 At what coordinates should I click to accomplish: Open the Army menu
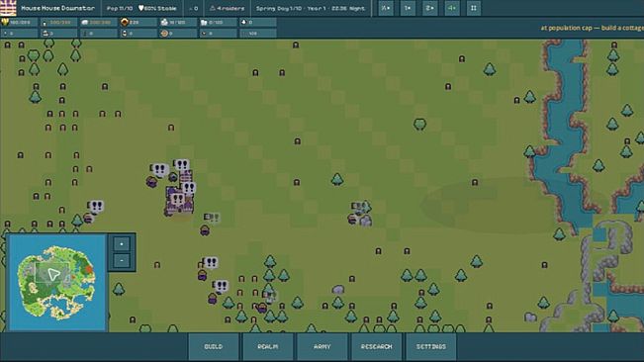[x=322, y=346]
